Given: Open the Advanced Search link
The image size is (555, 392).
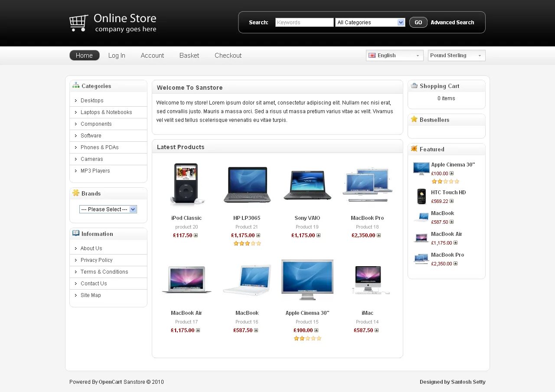Looking at the screenshot, I should point(452,22).
